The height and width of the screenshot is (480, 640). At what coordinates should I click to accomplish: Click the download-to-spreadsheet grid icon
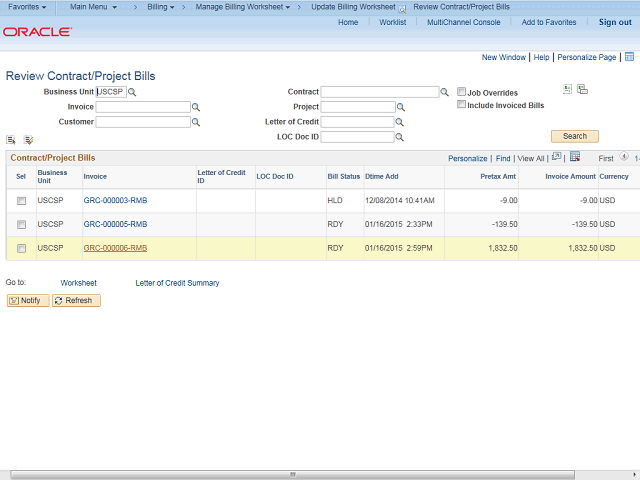(x=575, y=157)
